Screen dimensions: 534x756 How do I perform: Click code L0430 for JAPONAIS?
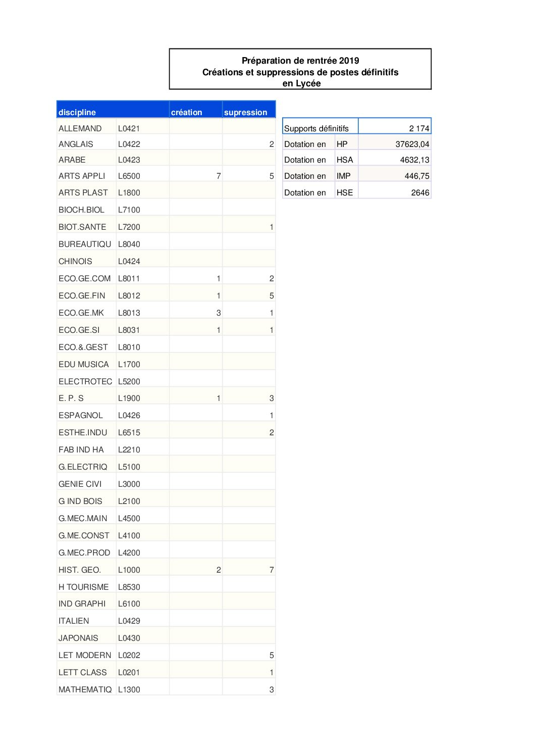click(x=143, y=636)
